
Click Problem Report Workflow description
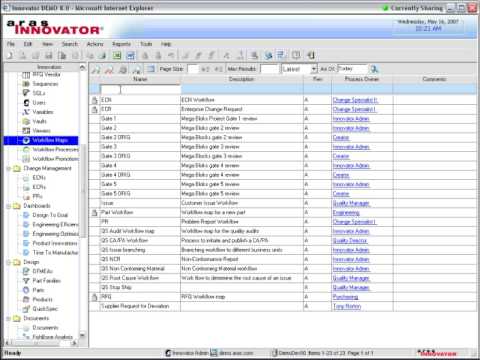[210, 222]
